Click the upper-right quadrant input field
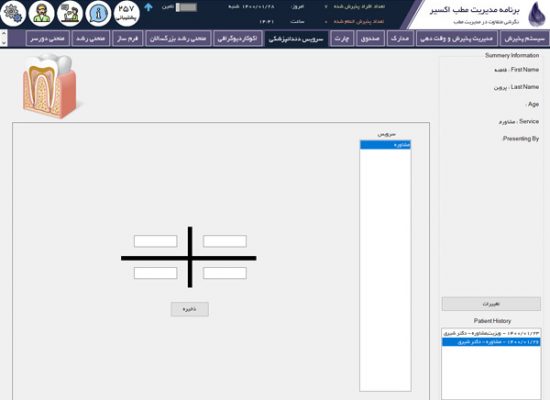The width and height of the screenshot is (550, 400). tap(225, 241)
